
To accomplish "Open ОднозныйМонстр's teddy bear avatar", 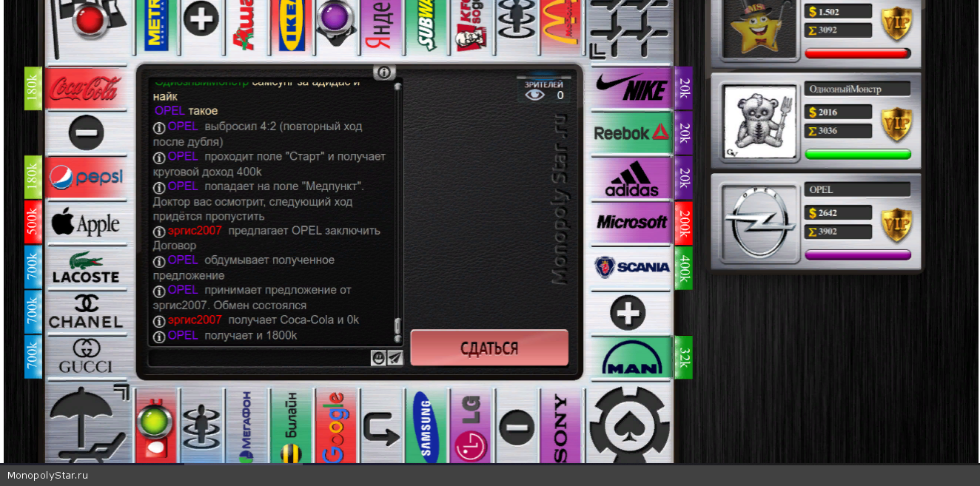I will 760,123.
